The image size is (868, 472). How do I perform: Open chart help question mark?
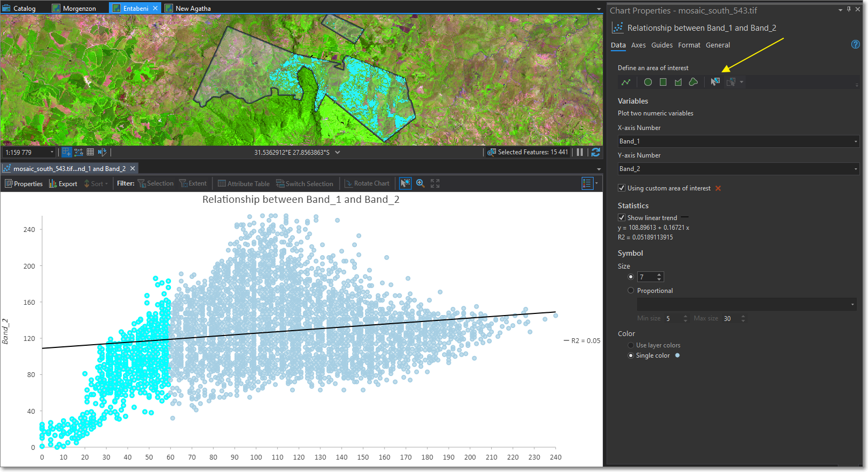coord(855,44)
